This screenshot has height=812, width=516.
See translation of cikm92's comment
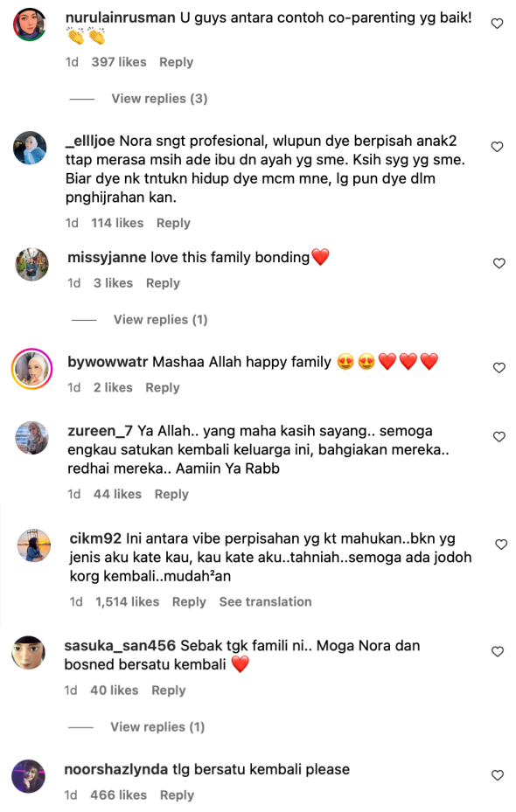coord(265,601)
